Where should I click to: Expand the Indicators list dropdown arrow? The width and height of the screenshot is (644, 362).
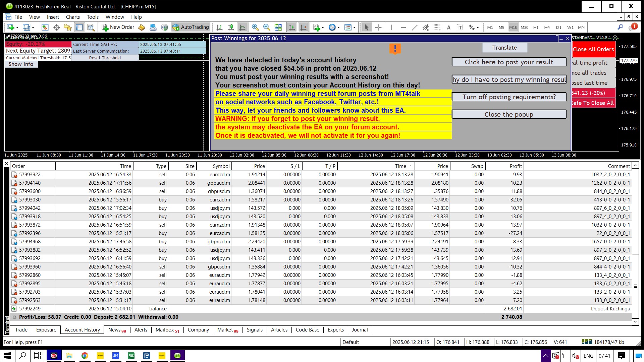[323, 27]
